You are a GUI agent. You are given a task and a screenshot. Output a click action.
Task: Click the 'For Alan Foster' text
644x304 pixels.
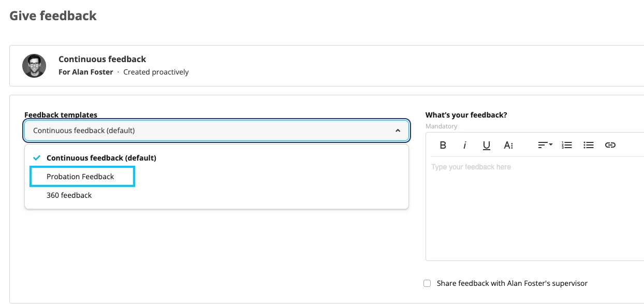pos(86,72)
